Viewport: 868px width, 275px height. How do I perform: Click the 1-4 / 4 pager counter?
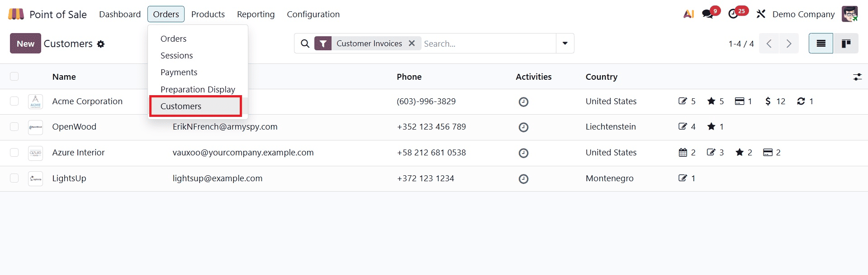click(x=741, y=43)
